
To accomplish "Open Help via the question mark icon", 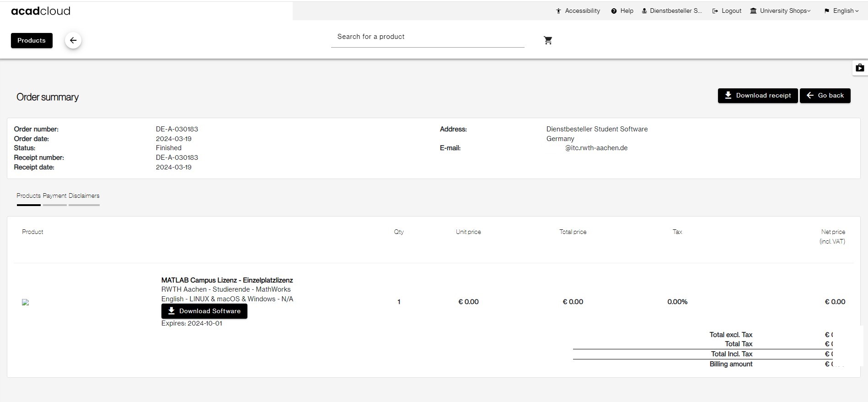I will (614, 11).
